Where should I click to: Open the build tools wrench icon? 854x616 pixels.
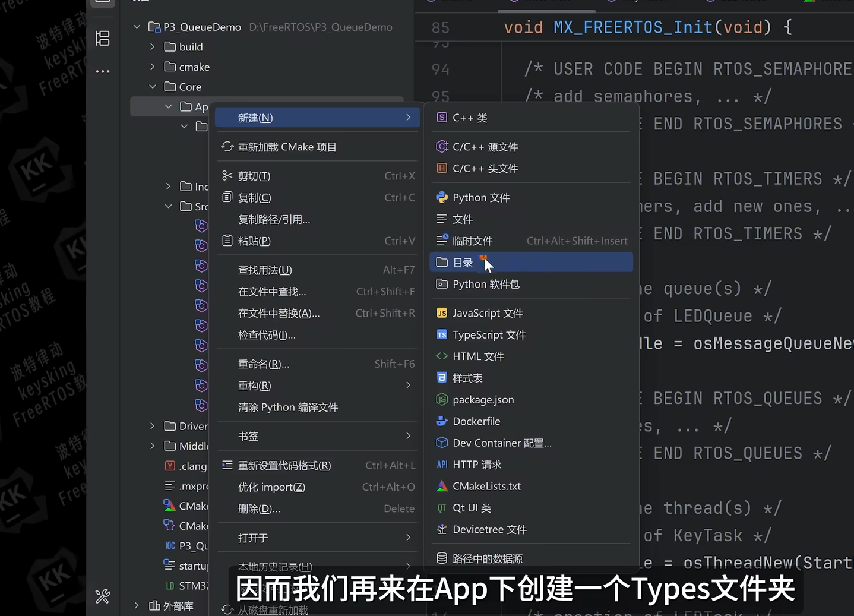[x=103, y=596]
